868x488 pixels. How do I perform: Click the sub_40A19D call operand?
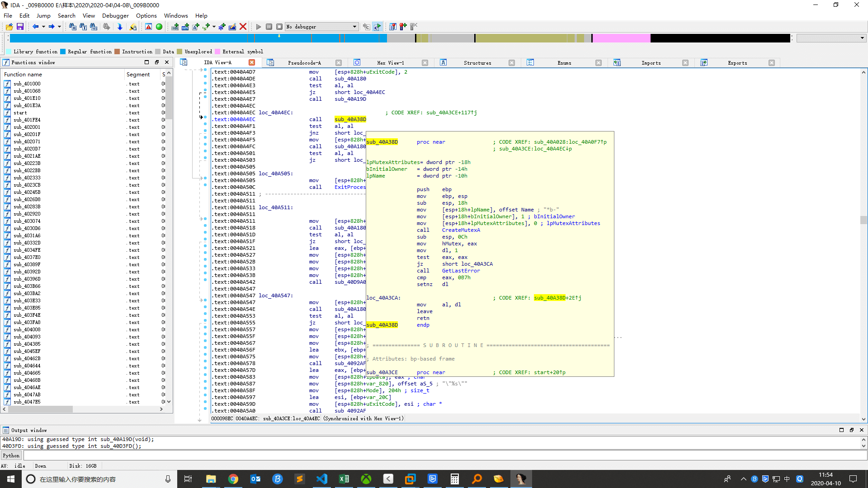tap(350, 99)
